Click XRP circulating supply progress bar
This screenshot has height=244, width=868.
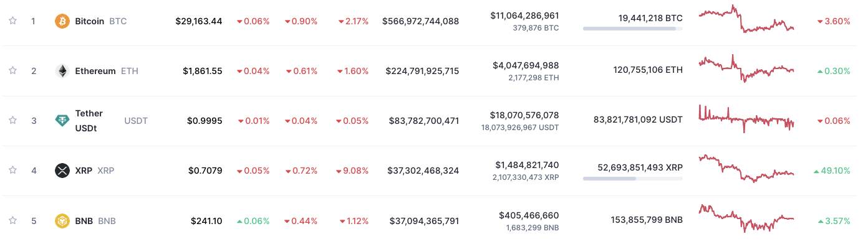pyautogui.click(x=633, y=178)
